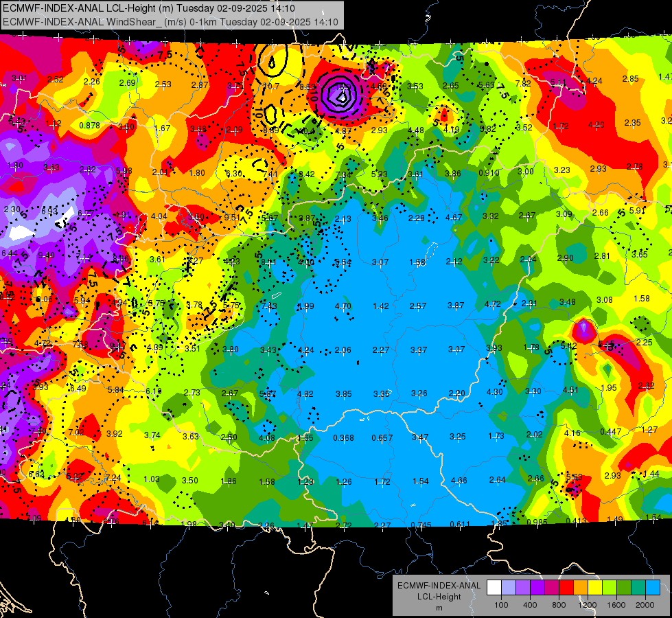
Task: Click the legend LCL-Height label
Action: (439, 597)
